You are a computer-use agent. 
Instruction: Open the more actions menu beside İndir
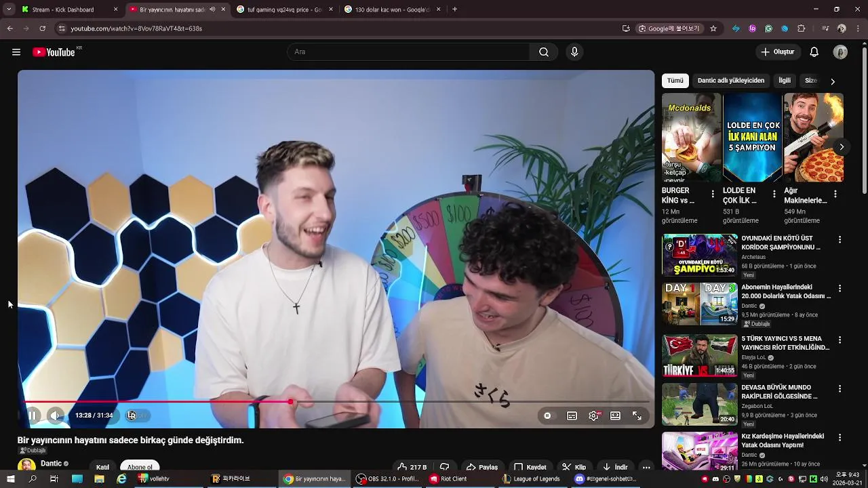646,467
